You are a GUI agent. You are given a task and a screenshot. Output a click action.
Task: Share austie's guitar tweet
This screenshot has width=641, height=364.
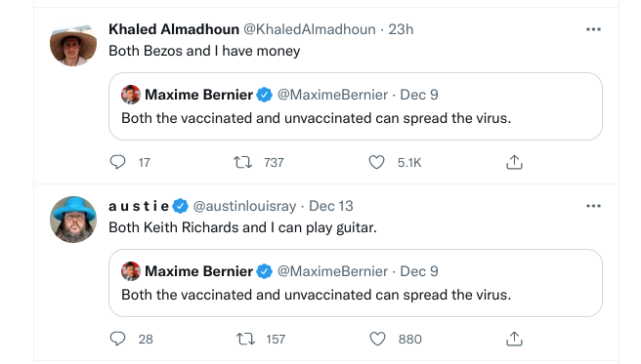pyautogui.click(x=514, y=339)
